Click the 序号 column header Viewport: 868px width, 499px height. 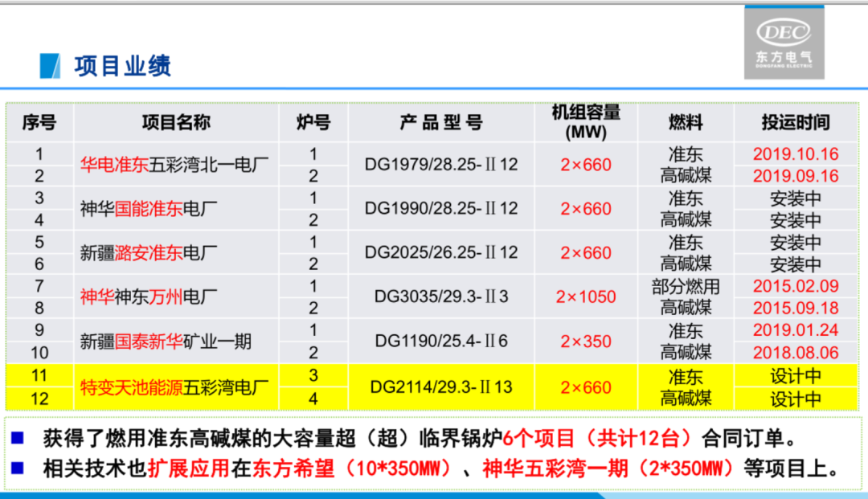pyautogui.click(x=39, y=122)
